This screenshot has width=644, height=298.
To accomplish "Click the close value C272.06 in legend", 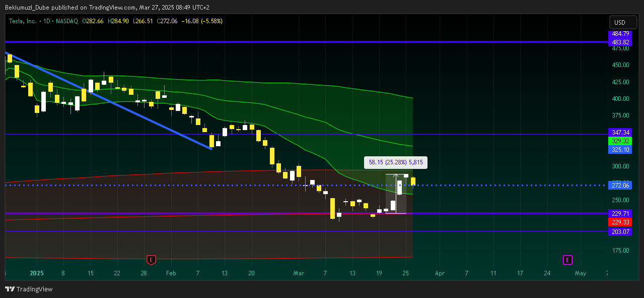I will tap(168, 21).
